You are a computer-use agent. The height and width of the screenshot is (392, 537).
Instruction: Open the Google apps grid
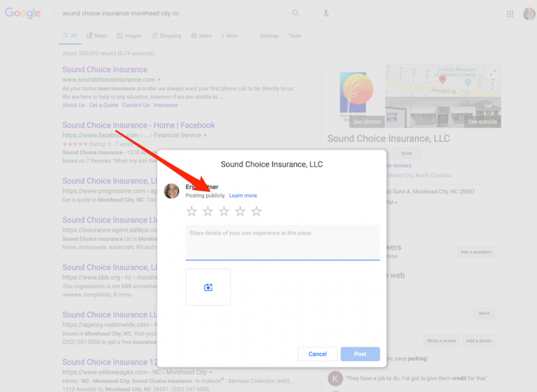point(510,13)
